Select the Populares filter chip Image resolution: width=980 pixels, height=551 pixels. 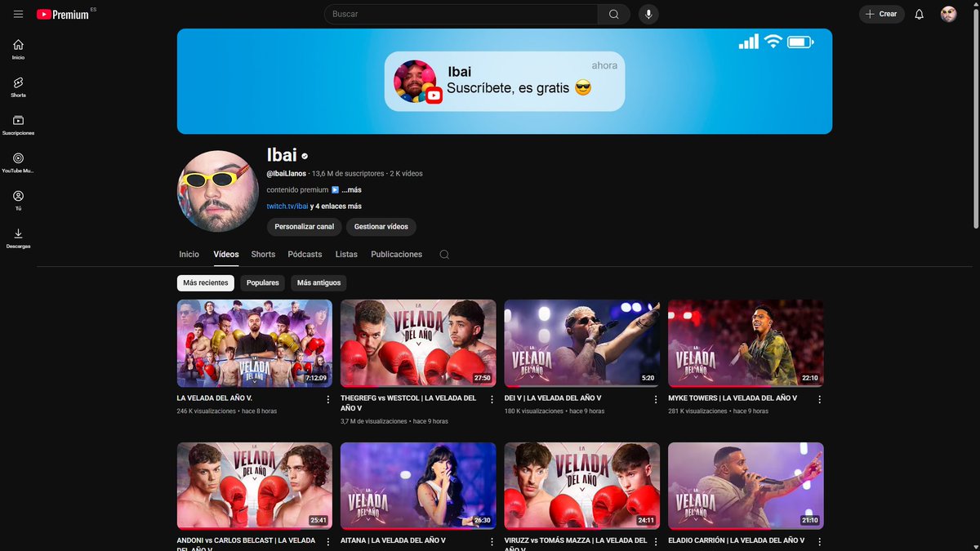[262, 283]
